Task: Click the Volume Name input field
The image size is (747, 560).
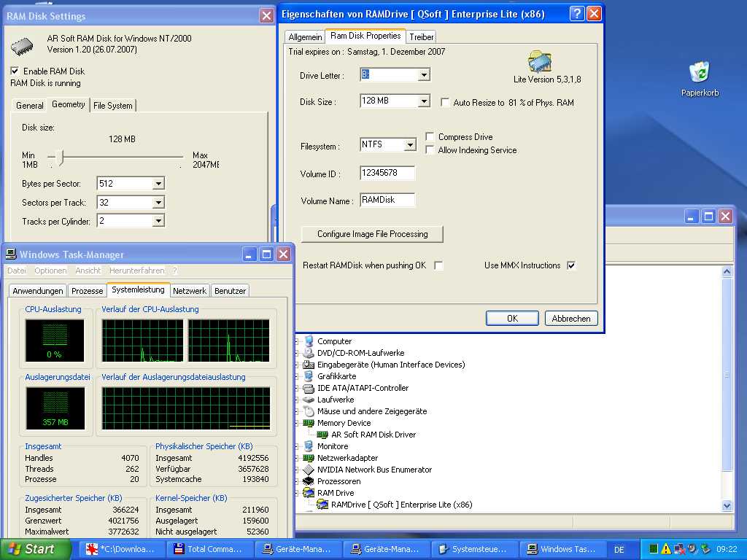Action: point(387,200)
